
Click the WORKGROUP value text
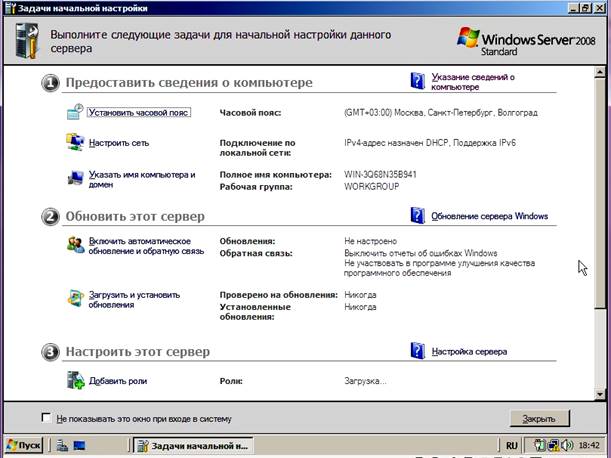(x=371, y=186)
